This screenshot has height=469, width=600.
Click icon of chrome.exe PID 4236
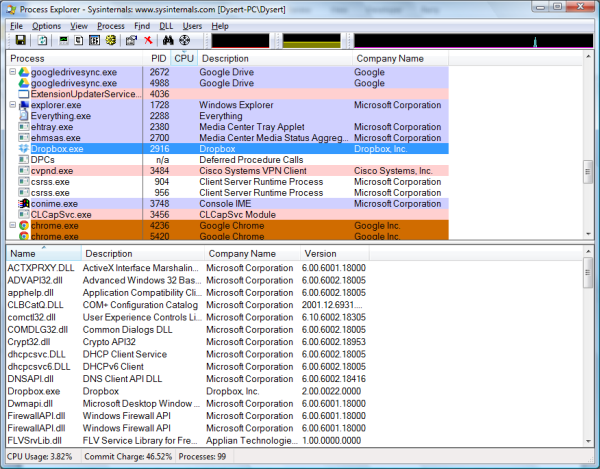24,226
